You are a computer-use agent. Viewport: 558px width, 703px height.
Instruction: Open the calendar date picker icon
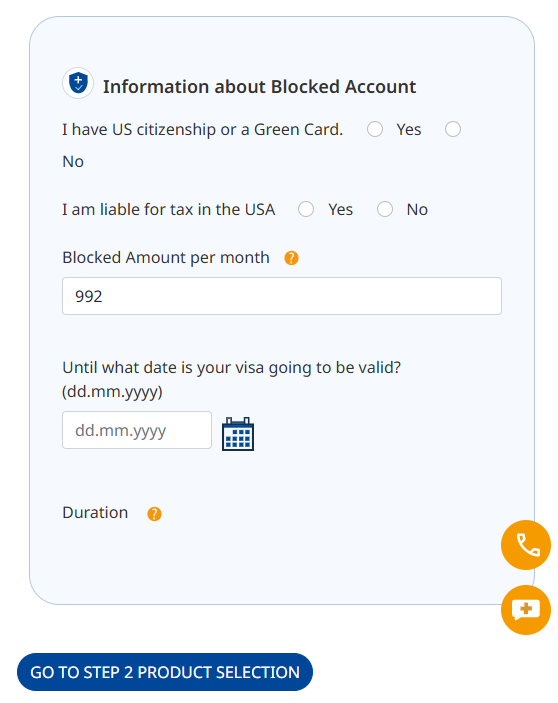[x=238, y=434]
